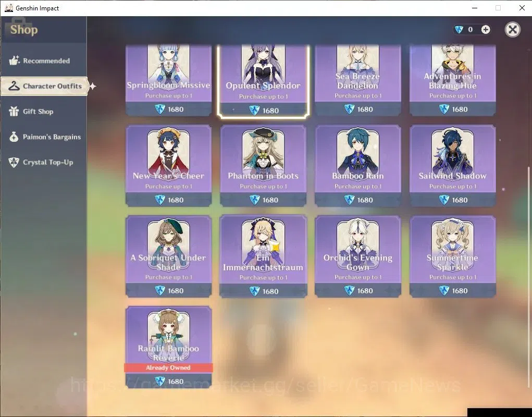Go to the Crystal Top-Up tab
The width and height of the screenshot is (532, 417).
click(43, 162)
